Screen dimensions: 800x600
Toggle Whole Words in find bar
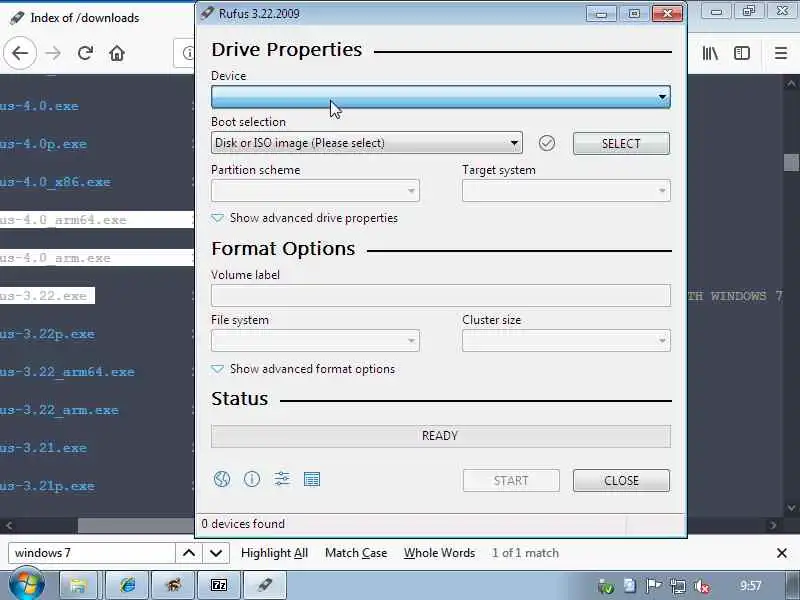(x=439, y=553)
